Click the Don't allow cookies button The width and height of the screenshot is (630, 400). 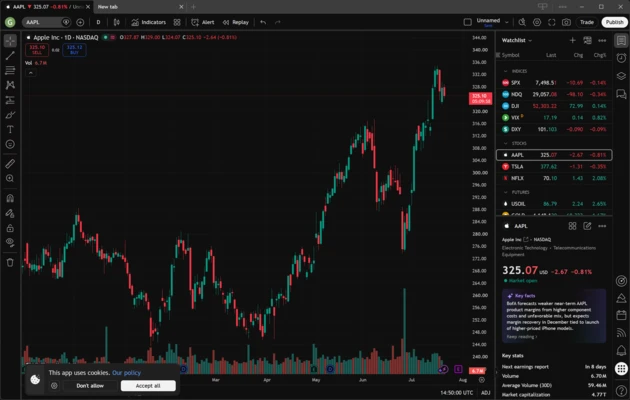click(90, 386)
